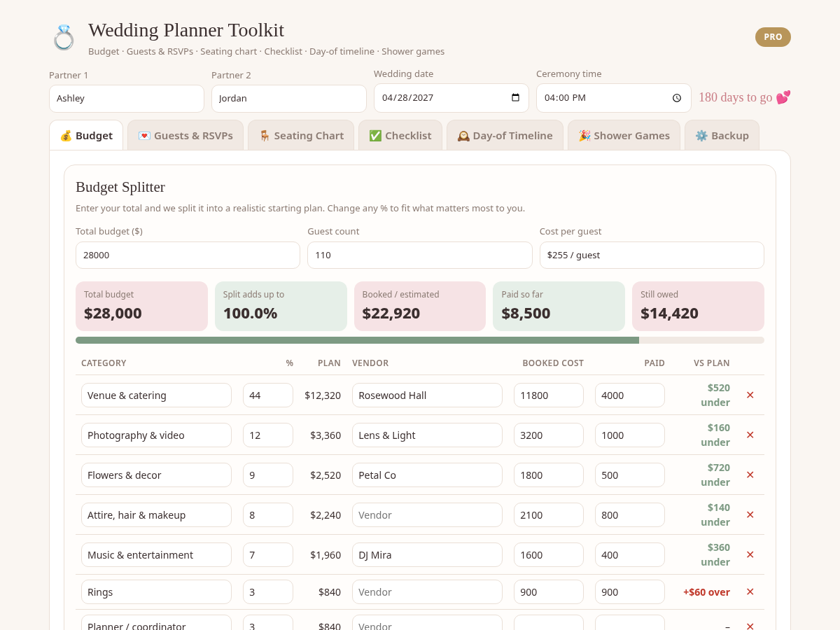Viewport: 840px width, 630px height.
Task: Edit the Lens & Light vendor field
Action: click(427, 435)
